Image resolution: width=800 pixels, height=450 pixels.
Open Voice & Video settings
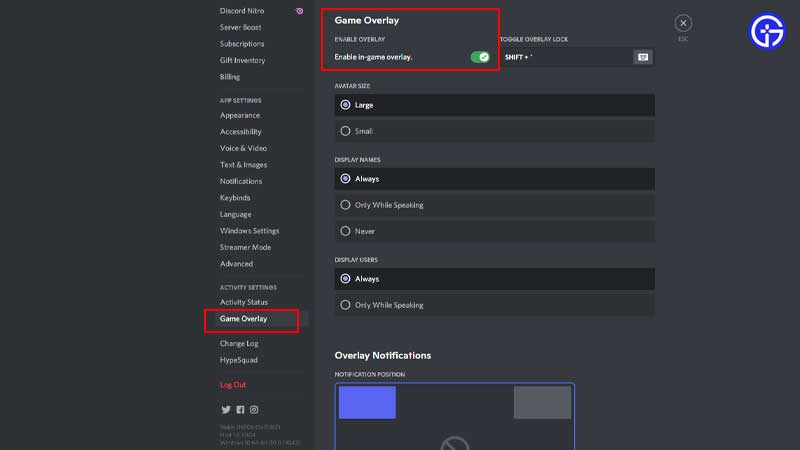click(243, 148)
